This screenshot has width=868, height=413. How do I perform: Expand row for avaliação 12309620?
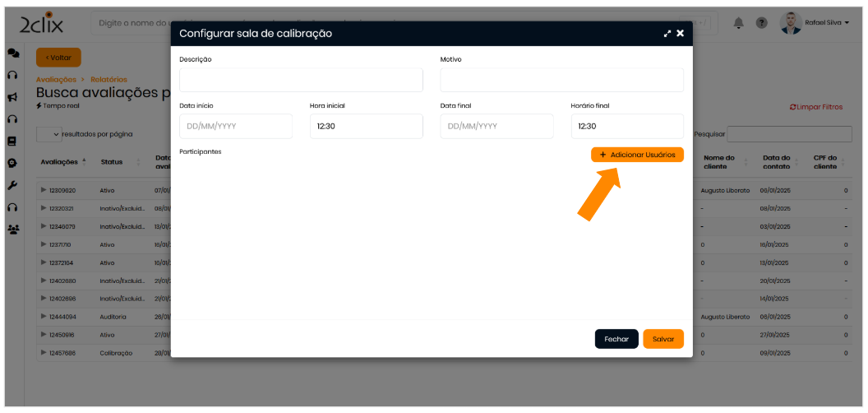click(44, 190)
